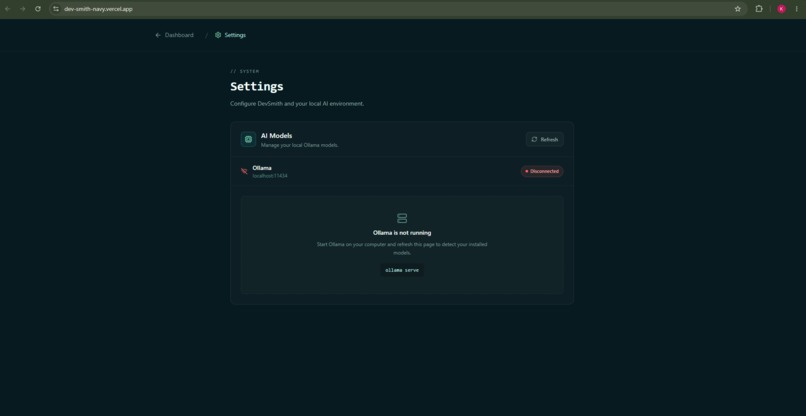
Task: Click the 'ollama serve' command snippet
Action: point(402,270)
